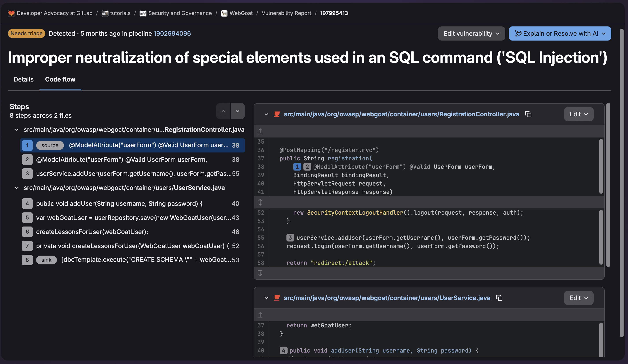The width and height of the screenshot is (628, 364).
Task: Click the Developer Advocacy heart avatar icon
Action: (x=11, y=13)
